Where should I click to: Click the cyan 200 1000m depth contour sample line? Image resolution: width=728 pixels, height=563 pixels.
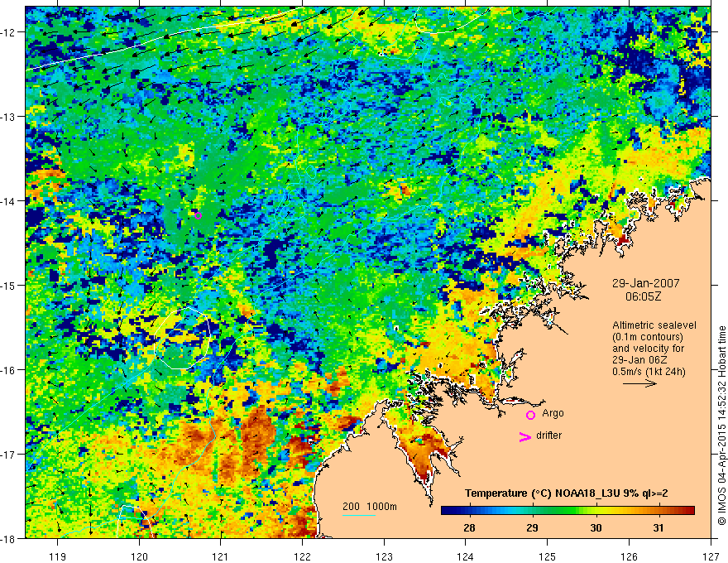coord(359,516)
